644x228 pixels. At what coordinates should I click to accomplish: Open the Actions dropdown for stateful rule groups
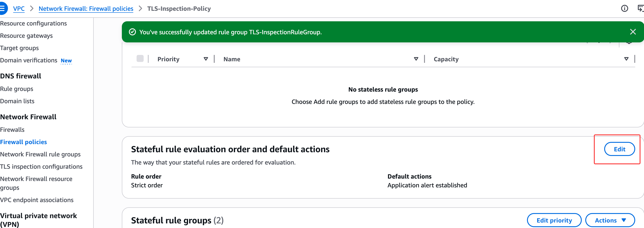pyautogui.click(x=610, y=220)
